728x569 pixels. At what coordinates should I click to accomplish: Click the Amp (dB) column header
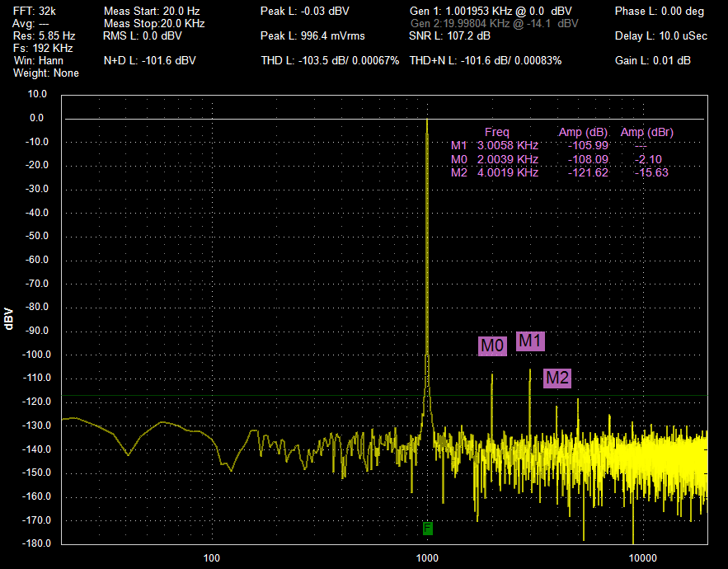pos(583,133)
